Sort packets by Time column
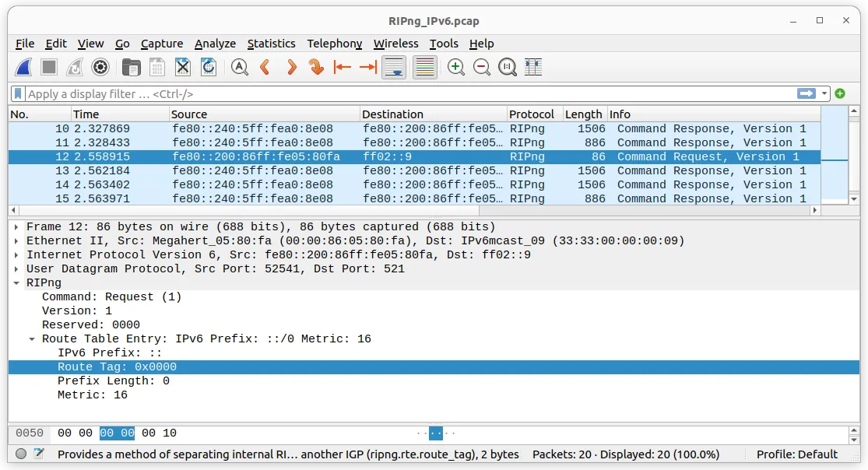 click(120, 114)
